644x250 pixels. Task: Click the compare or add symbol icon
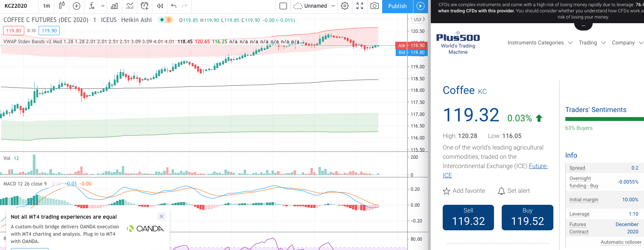coord(76,6)
